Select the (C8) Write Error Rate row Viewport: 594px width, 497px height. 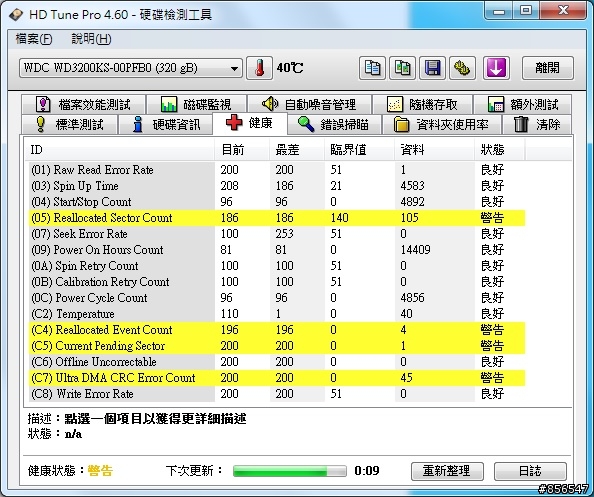(x=277, y=394)
